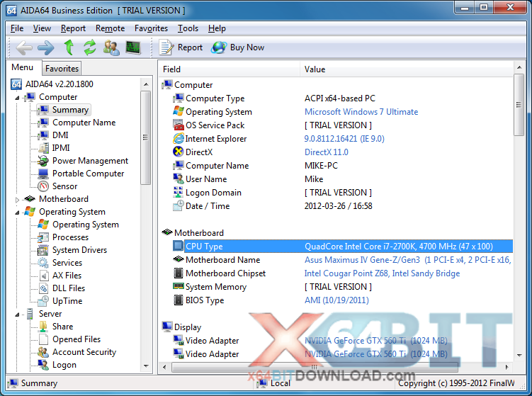Viewport: 532px width, 396px height.
Task: Click the details horizontal scrollbar right arrow
Action: point(507,367)
